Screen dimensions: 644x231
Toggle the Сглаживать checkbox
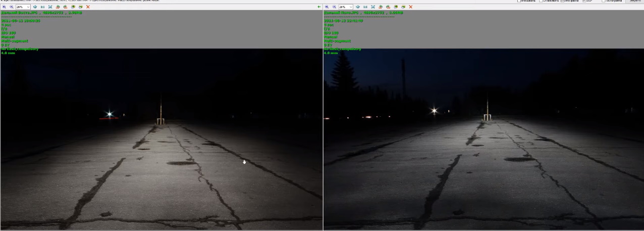[541, 1]
